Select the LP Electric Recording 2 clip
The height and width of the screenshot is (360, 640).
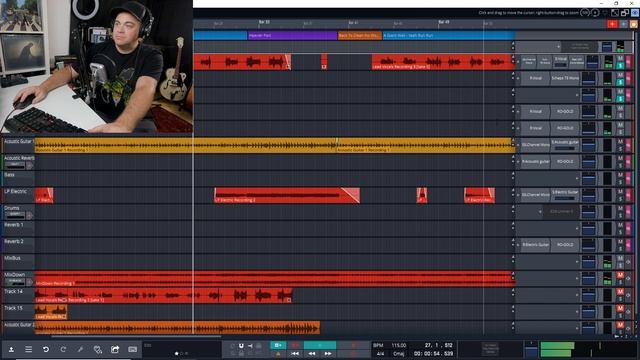pyautogui.click(x=287, y=195)
